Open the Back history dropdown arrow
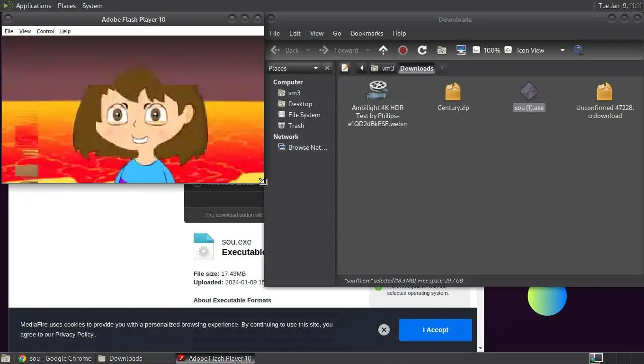This screenshot has width=644, height=364. coord(308,50)
